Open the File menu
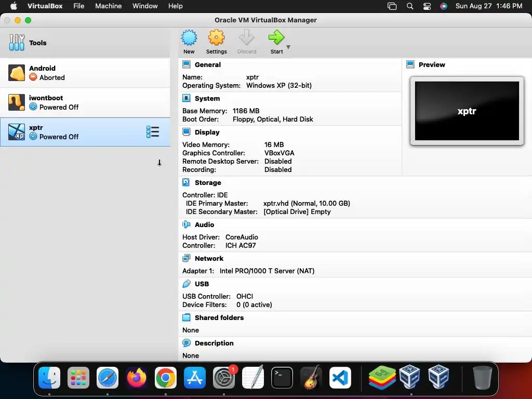The height and width of the screenshot is (399, 532). [79, 6]
